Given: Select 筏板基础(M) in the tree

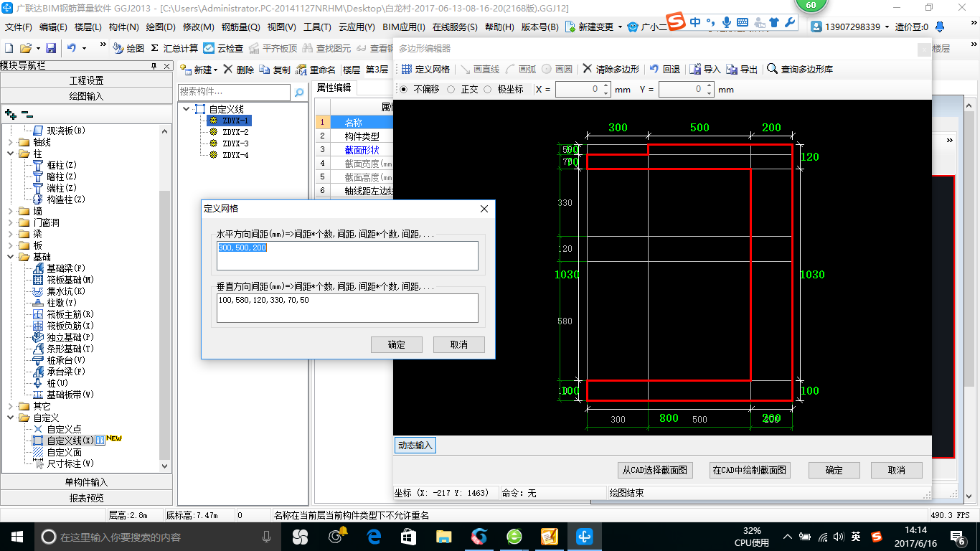Looking at the screenshot, I should pos(70,280).
